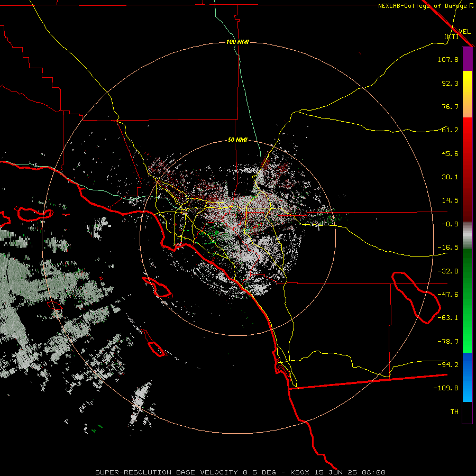Click the red band of the color bar
This screenshot has width=476, height=476.
[467, 169]
